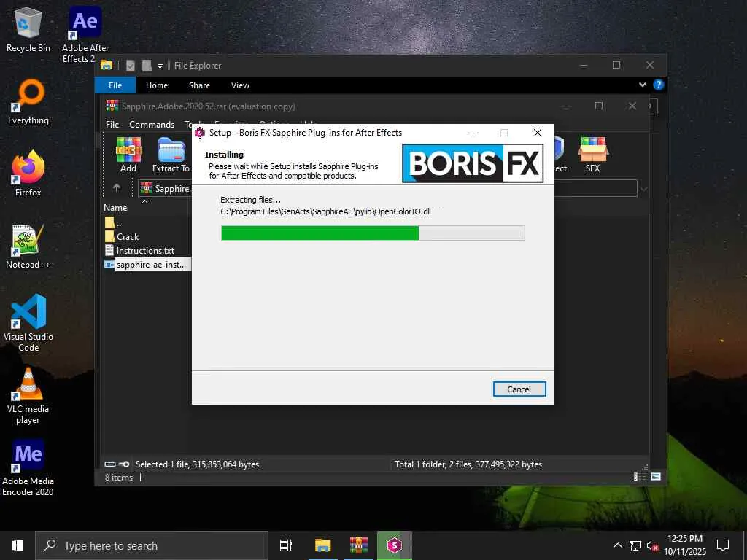Select the sapphire-ae-inst... file
The width and height of the screenshot is (747, 560).
point(146,264)
